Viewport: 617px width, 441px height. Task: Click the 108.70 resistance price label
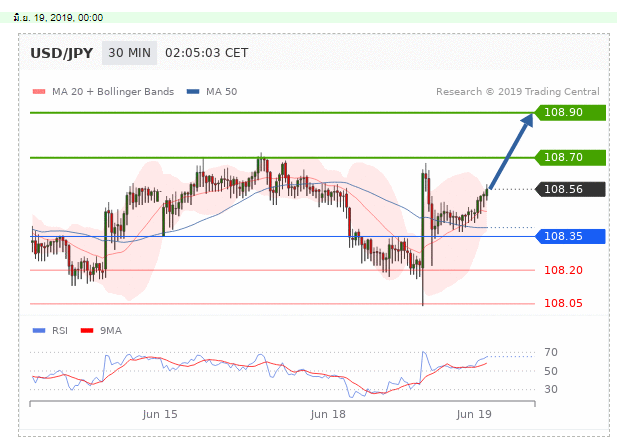click(x=570, y=157)
